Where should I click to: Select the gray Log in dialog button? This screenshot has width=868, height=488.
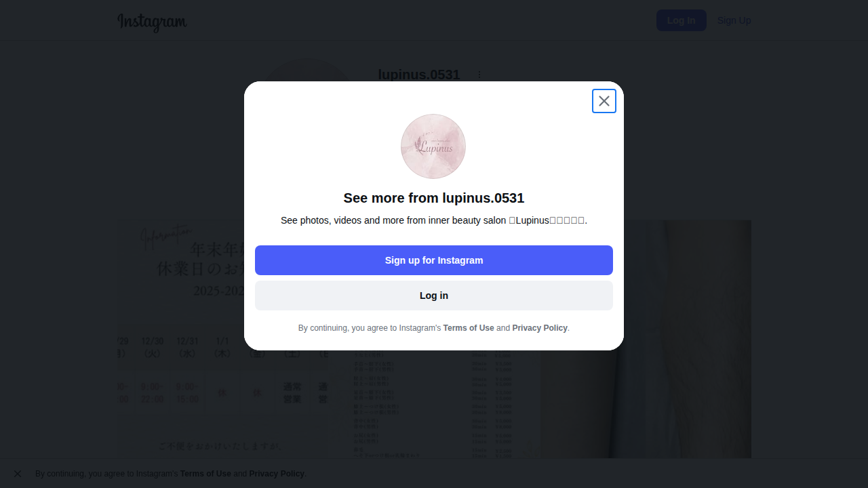click(x=434, y=296)
